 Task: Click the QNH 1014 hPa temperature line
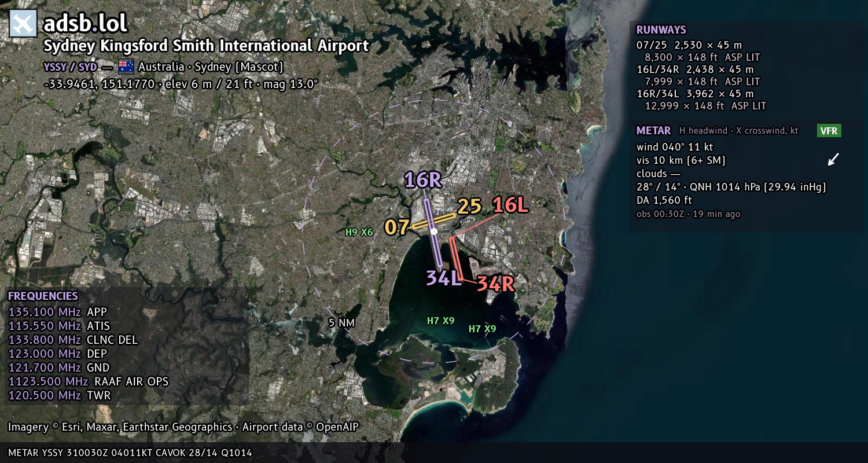731,187
